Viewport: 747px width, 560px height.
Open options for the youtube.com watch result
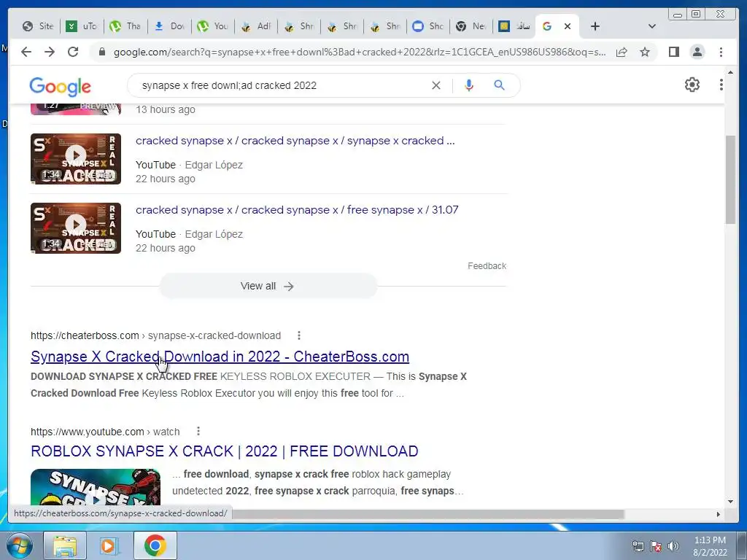pyautogui.click(x=198, y=432)
